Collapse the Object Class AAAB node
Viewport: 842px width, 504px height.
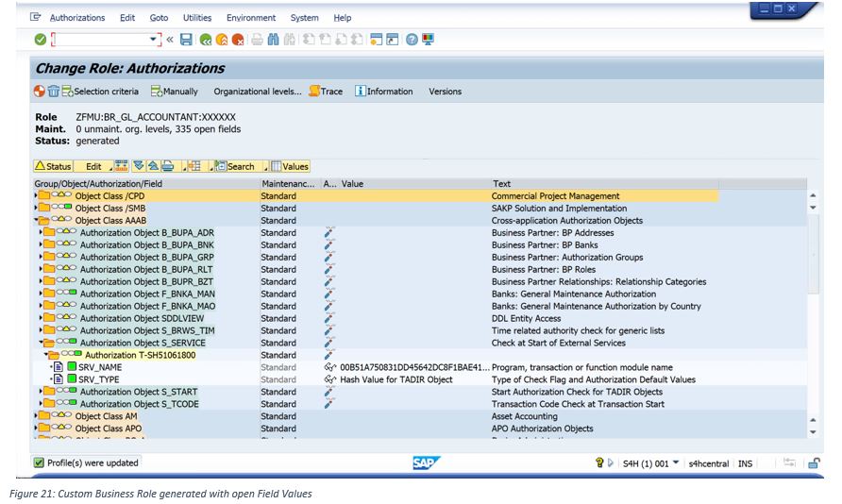36,220
